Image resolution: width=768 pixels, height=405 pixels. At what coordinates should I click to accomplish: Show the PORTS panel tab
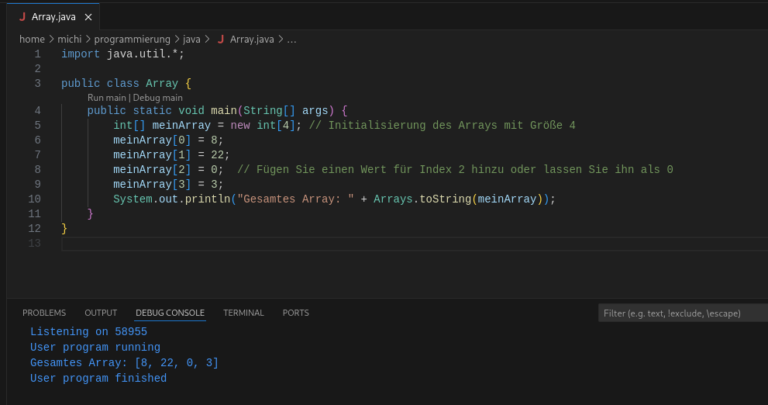pyautogui.click(x=295, y=313)
